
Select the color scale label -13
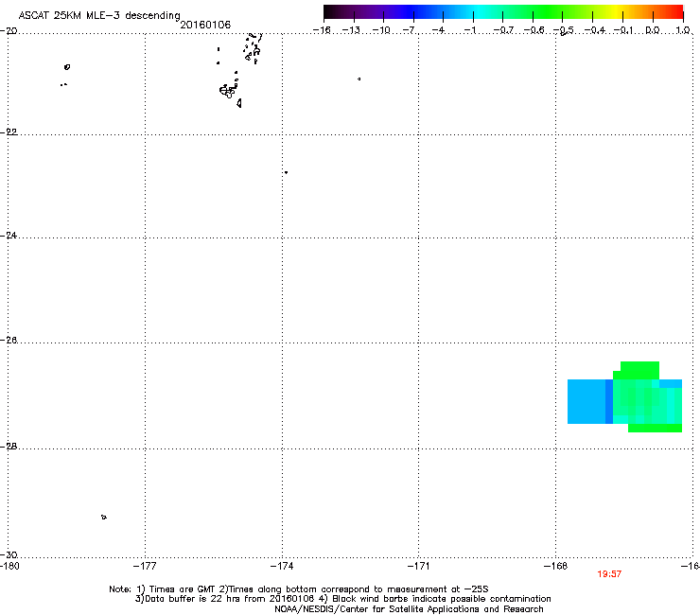point(351,30)
